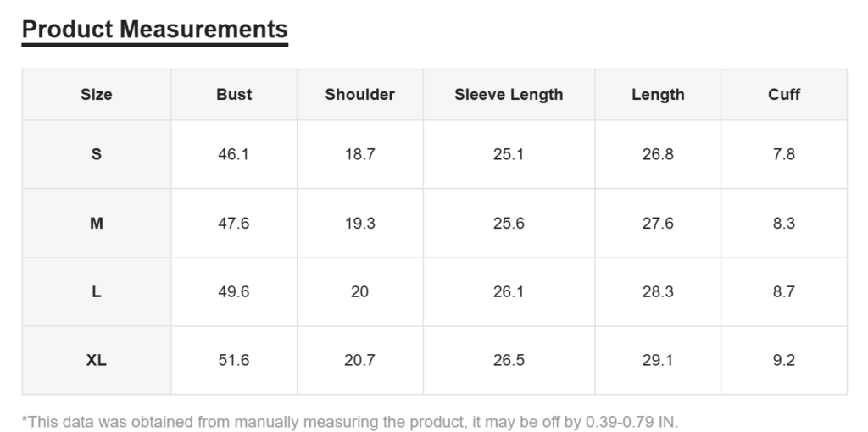Click the bust value 46.1
The width and height of the screenshot is (868, 432).
click(x=234, y=154)
